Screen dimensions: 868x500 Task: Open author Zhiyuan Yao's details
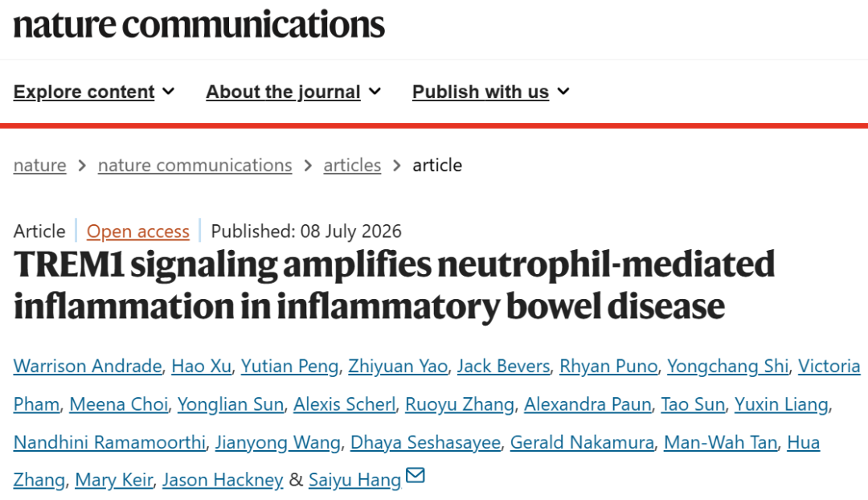(398, 366)
